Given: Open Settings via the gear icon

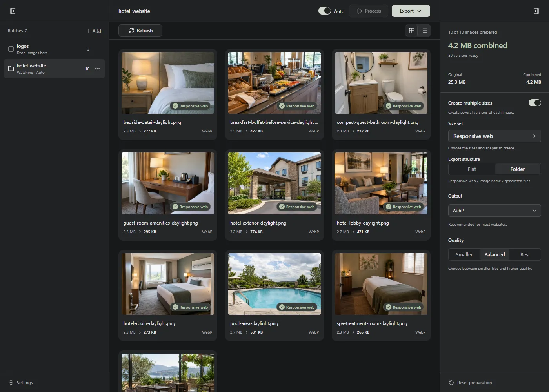Looking at the screenshot, I should coord(11,383).
